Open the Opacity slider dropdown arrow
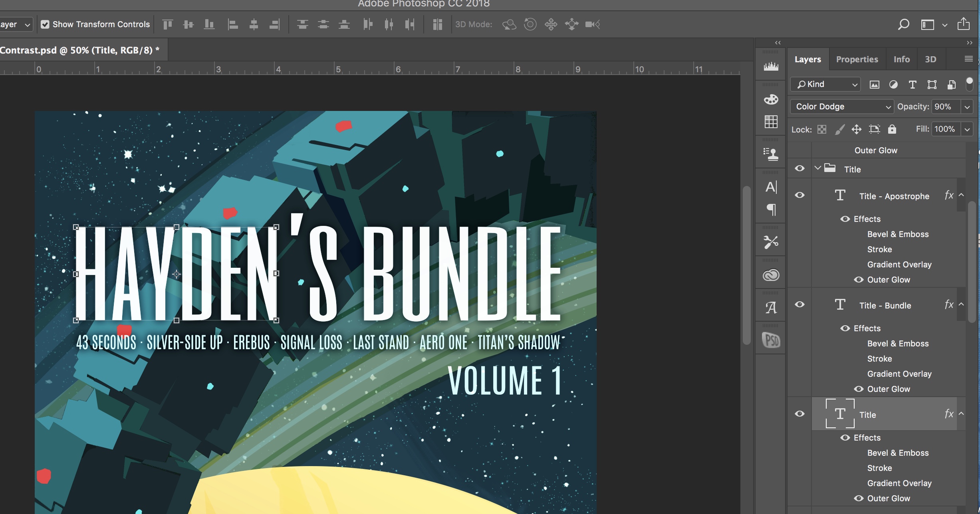980x514 pixels. pyautogui.click(x=967, y=107)
